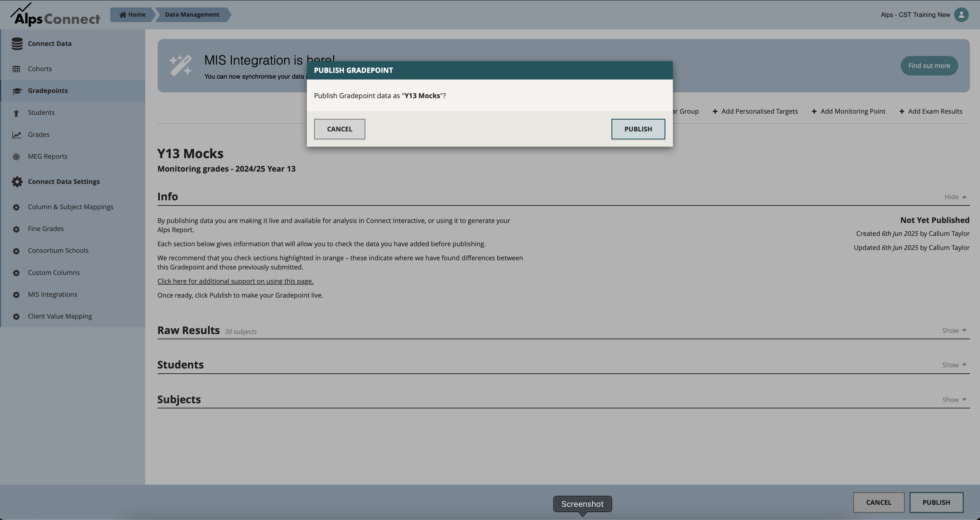Image resolution: width=980 pixels, height=520 pixels.
Task: Click the Not Yet Published status text
Action: point(935,220)
